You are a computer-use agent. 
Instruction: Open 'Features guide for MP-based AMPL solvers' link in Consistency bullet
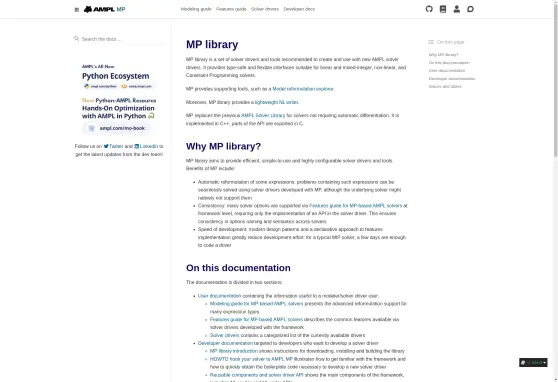coord(356,205)
